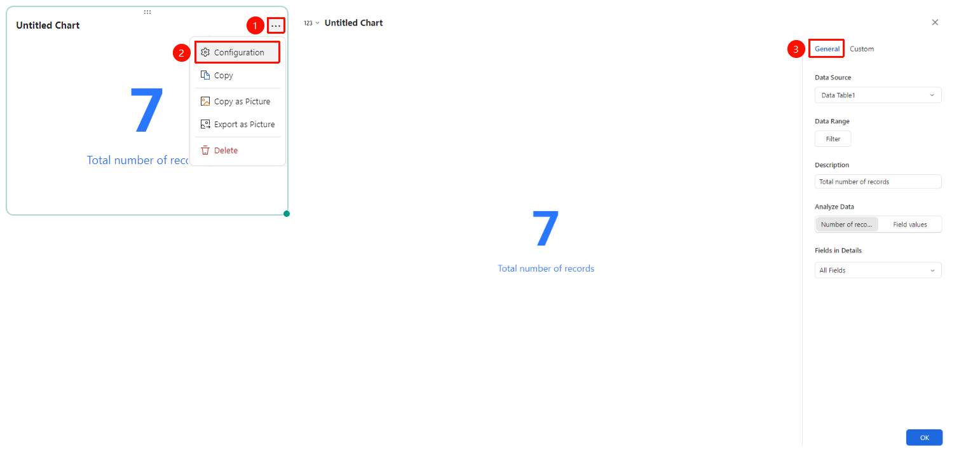The width and height of the screenshot is (980, 470).
Task: Click the large number 7 in the preview
Action: pyautogui.click(x=545, y=229)
